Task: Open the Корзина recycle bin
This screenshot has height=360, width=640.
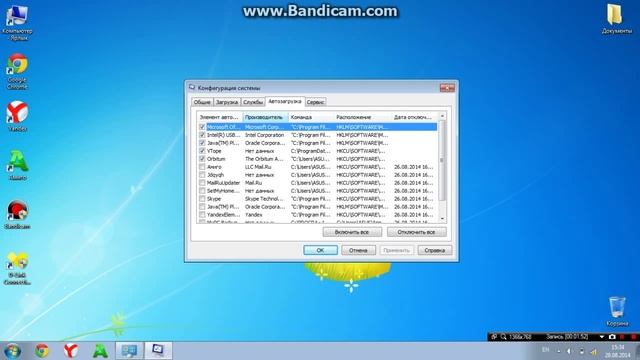Action: click(617, 311)
